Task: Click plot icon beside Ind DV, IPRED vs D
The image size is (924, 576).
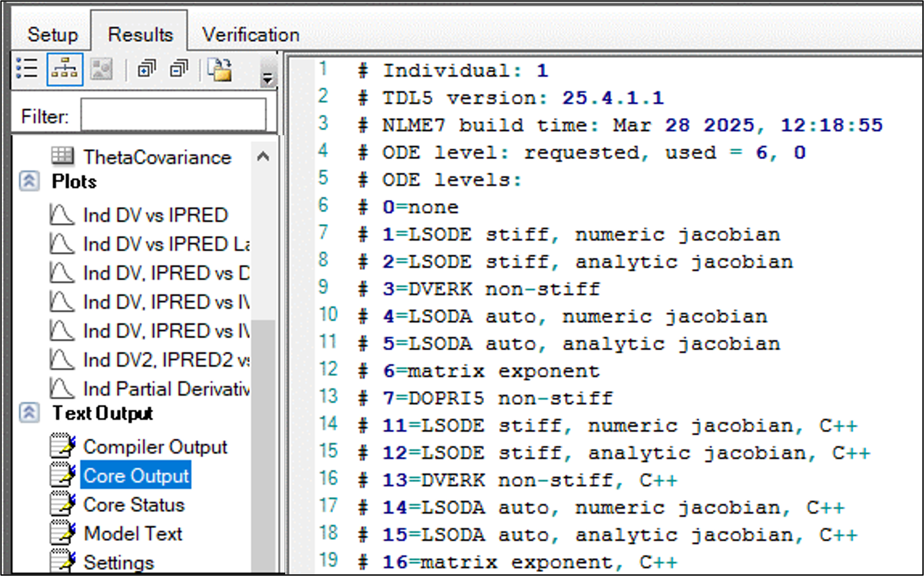Action: tap(61, 272)
